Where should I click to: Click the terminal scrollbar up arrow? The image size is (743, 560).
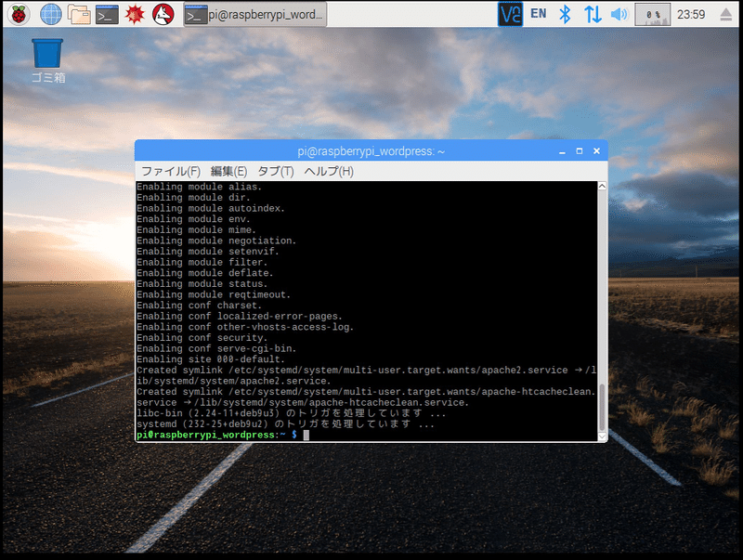point(602,186)
